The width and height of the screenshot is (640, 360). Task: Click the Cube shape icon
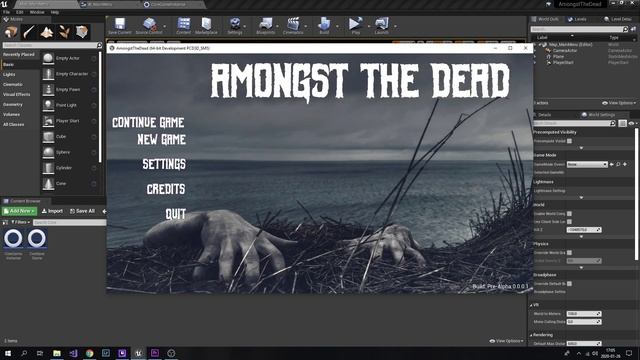(x=48, y=137)
